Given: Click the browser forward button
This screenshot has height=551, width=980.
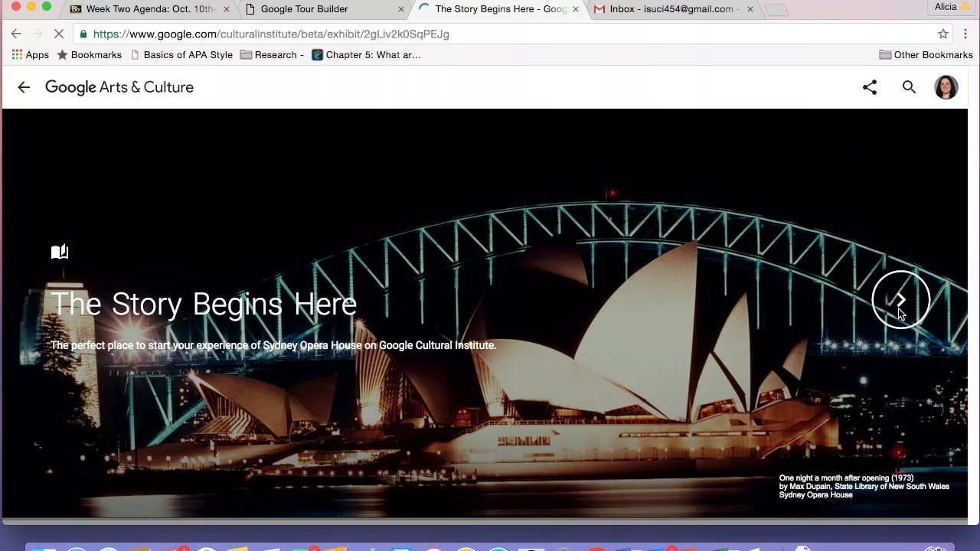Looking at the screenshot, I should (38, 34).
